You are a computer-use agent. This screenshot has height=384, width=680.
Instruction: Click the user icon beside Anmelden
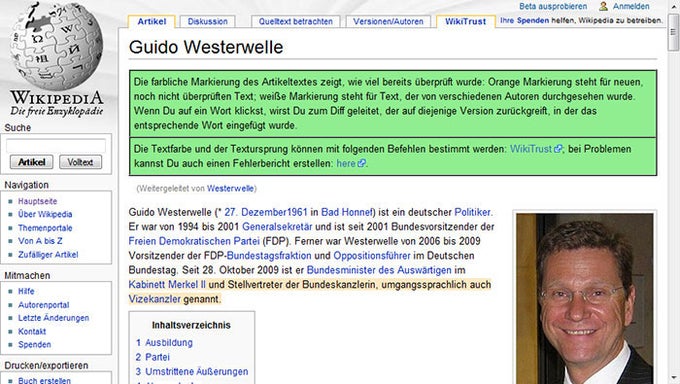[x=603, y=6]
